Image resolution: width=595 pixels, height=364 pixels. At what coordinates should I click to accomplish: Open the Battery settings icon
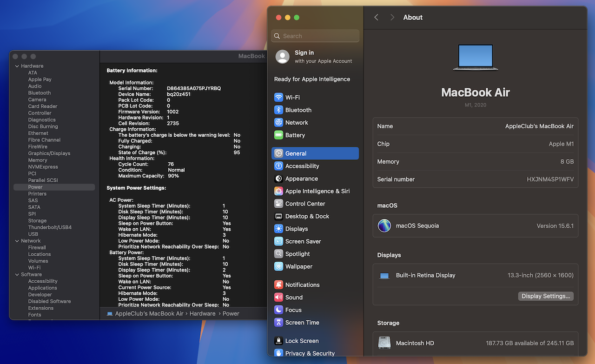(278, 135)
